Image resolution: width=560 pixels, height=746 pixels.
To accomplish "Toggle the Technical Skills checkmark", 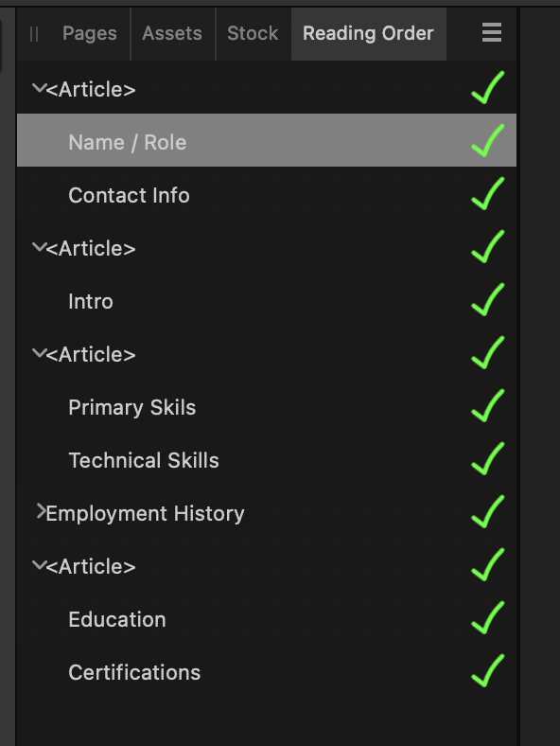I will coord(488,458).
